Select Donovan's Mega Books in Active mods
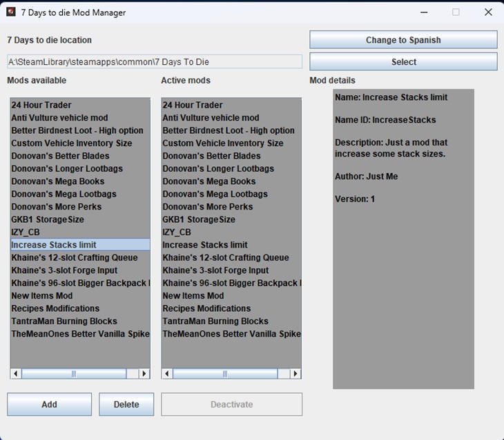 click(x=231, y=181)
